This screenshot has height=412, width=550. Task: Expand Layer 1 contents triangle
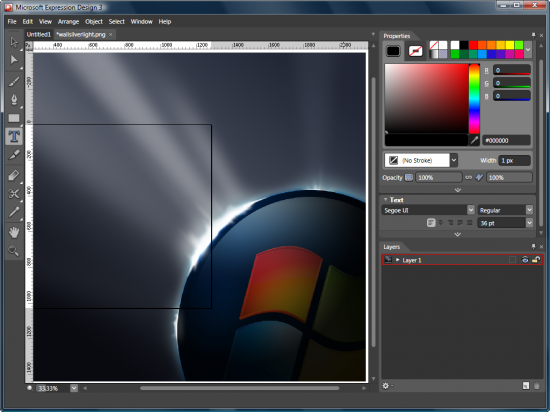397,259
